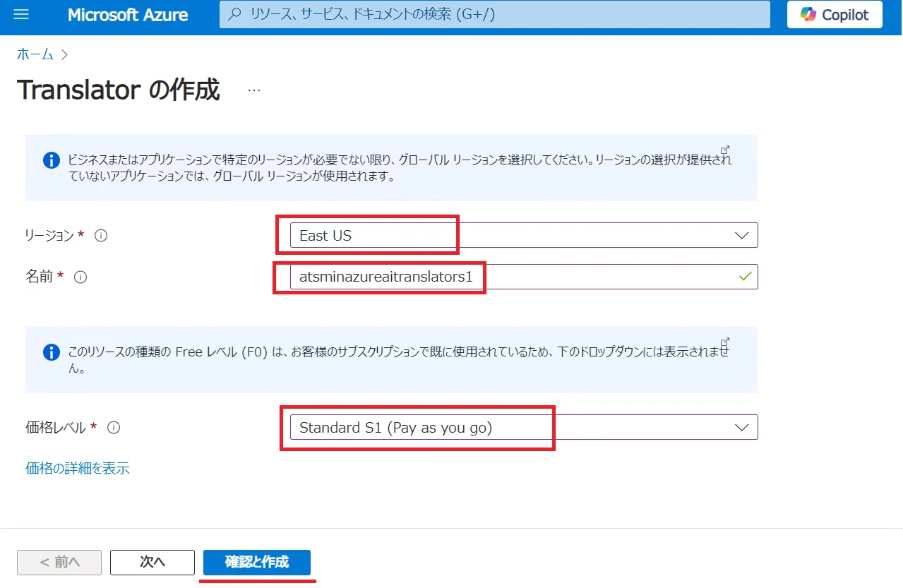Click the 確認と作成 button
This screenshot has width=903, height=588.
coord(256,562)
